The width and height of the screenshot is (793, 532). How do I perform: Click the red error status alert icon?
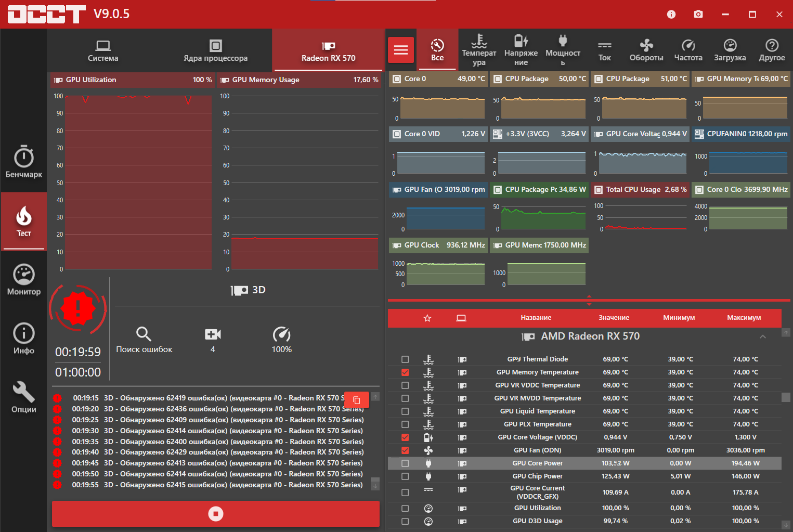(78, 309)
